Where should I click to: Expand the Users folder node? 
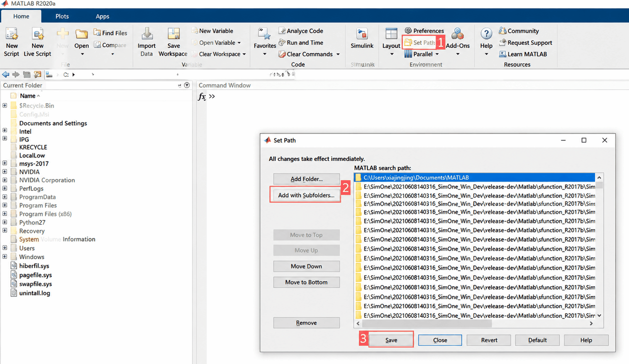(5, 248)
